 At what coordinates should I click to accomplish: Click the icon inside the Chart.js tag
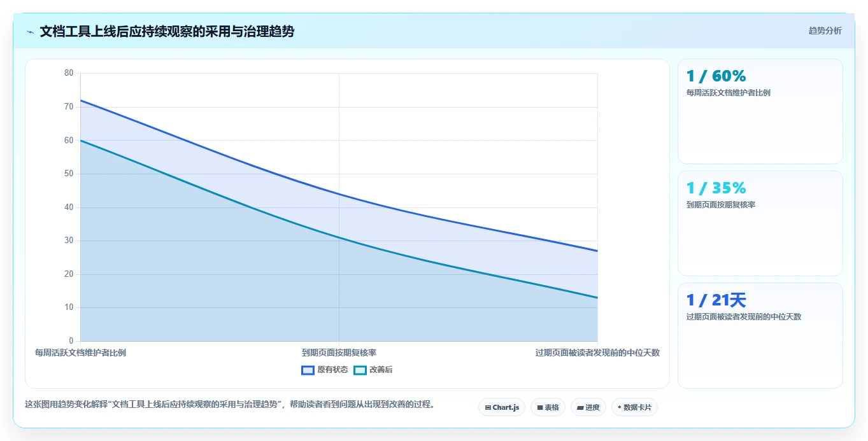pos(488,407)
